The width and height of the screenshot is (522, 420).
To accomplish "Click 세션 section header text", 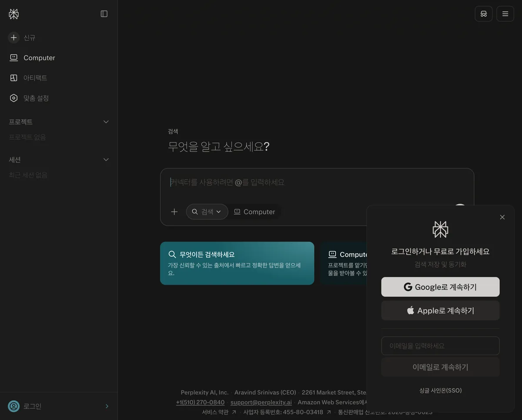I will (15, 160).
